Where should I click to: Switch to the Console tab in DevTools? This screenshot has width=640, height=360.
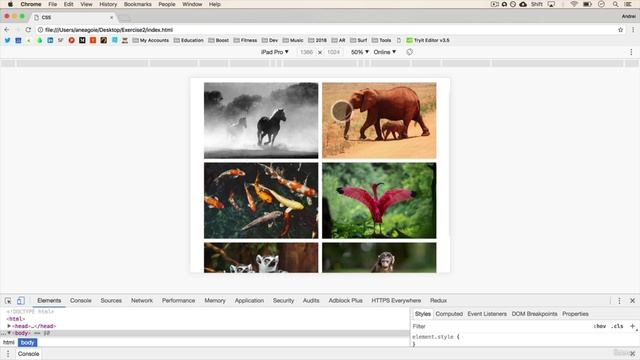[x=80, y=300]
